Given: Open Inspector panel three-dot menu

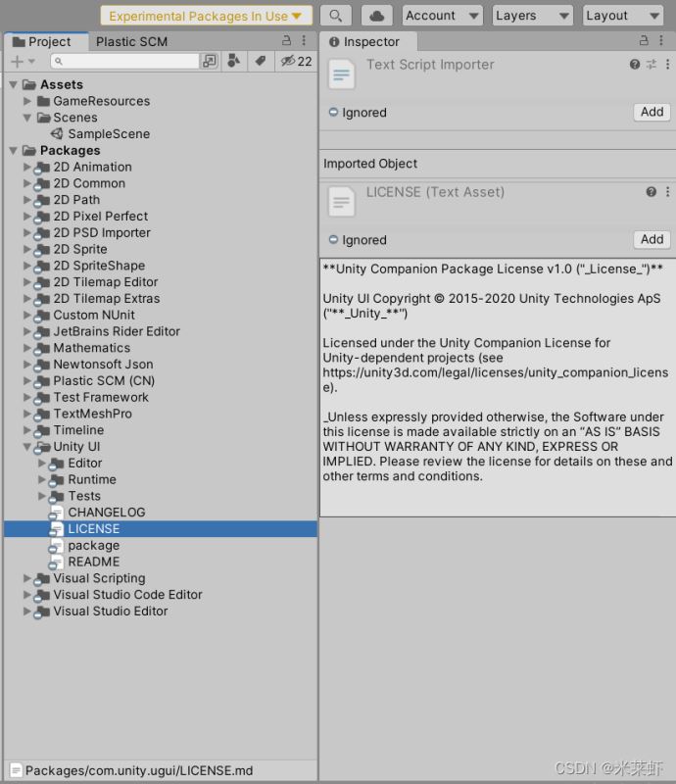Looking at the screenshot, I should tap(661, 40).
